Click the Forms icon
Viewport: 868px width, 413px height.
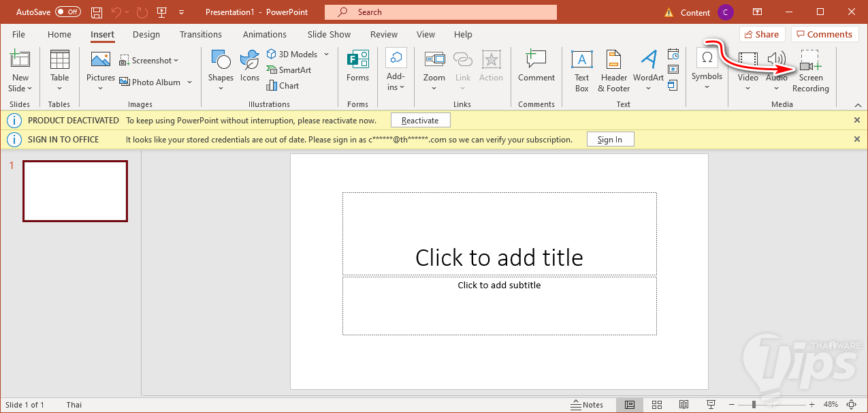[357, 67]
